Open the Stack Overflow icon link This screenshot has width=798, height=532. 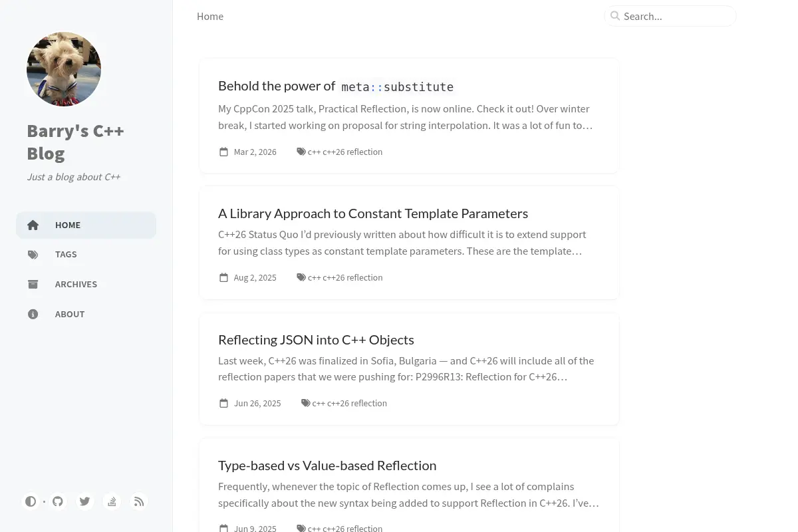click(x=112, y=501)
